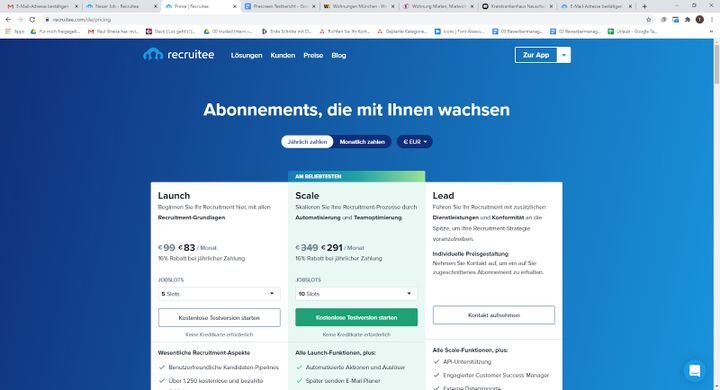This screenshot has width=720, height=390.
Task: Open the Chrome profile avatar
Action: 699,19
